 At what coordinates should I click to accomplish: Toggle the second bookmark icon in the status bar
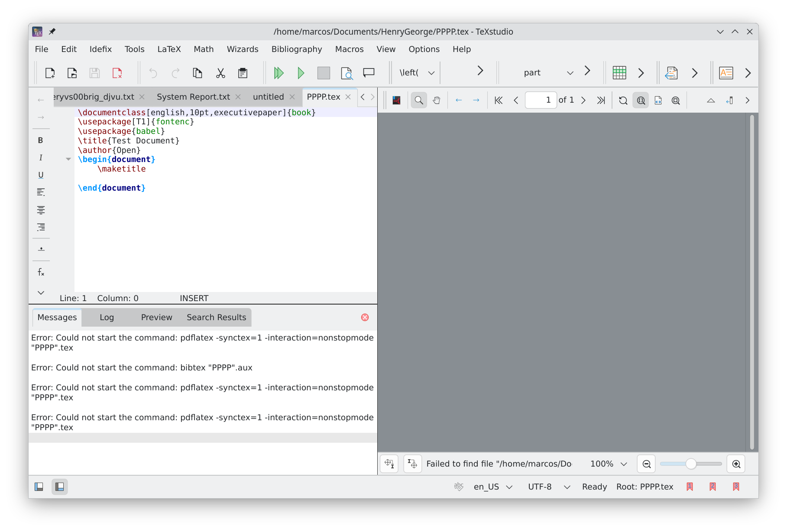point(713,487)
